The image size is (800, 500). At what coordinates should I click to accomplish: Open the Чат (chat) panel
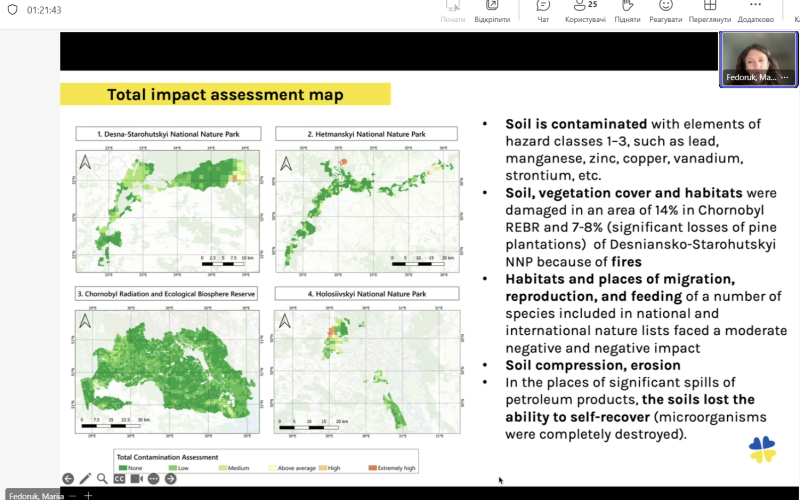(x=543, y=11)
